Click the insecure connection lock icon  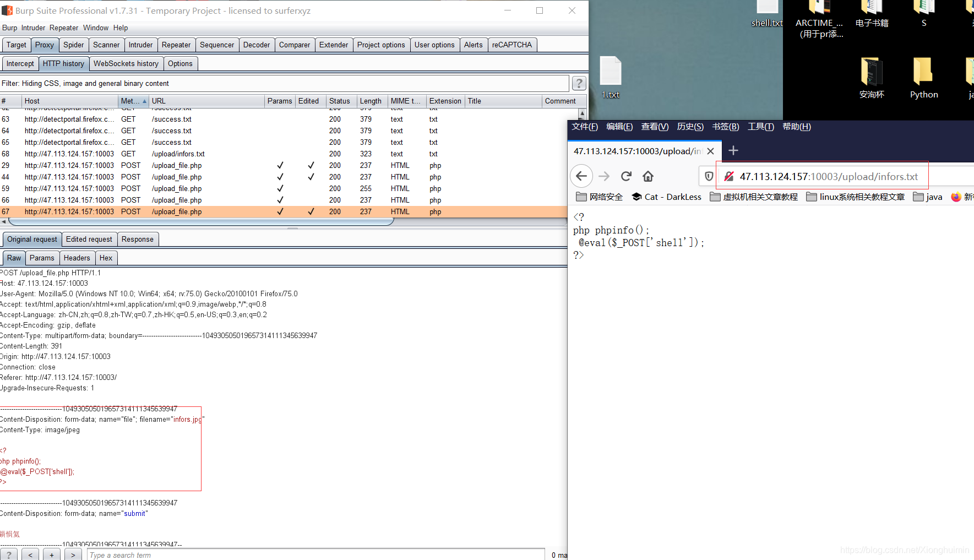(x=728, y=176)
